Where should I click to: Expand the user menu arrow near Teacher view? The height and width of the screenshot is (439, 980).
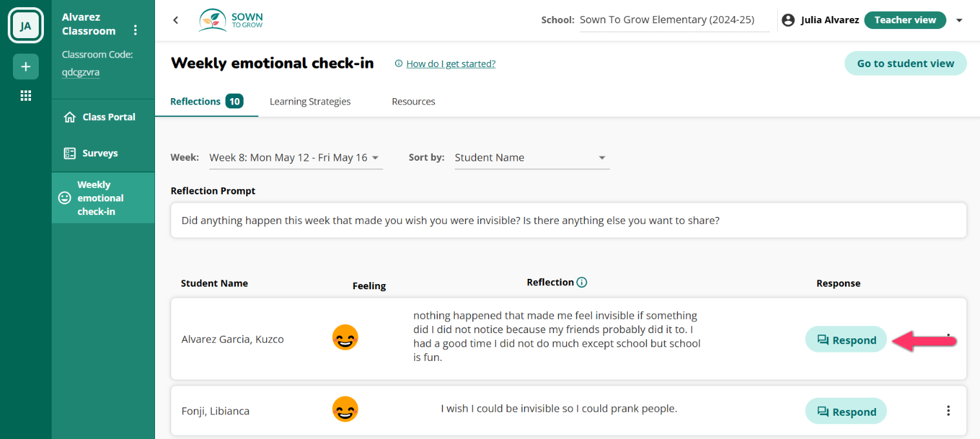959,20
